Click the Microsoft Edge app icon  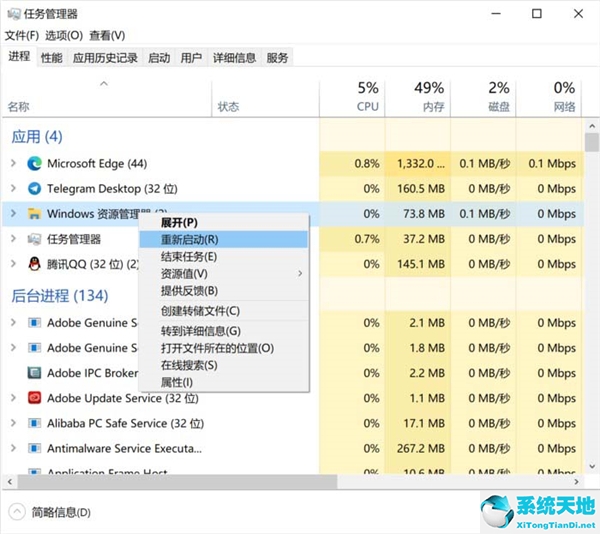(x=34, y=164)
